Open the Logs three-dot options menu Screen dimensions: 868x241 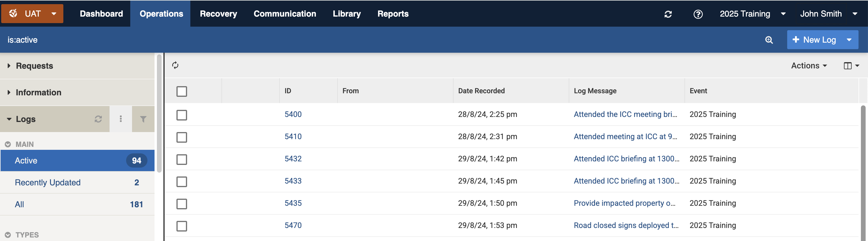click(120, 119)
